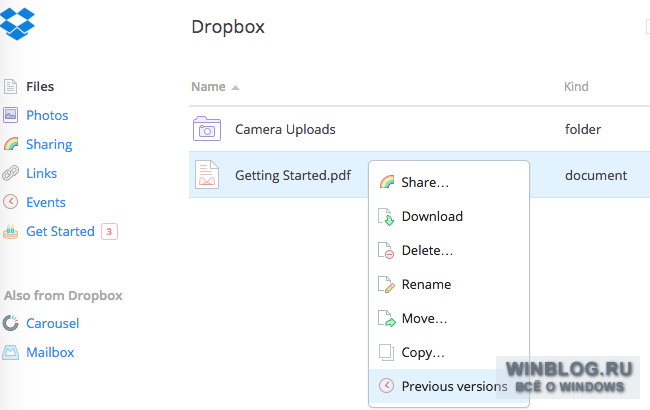Open the Sharing page
Viewport: 650px width, 410px height.
pos(49,144)
